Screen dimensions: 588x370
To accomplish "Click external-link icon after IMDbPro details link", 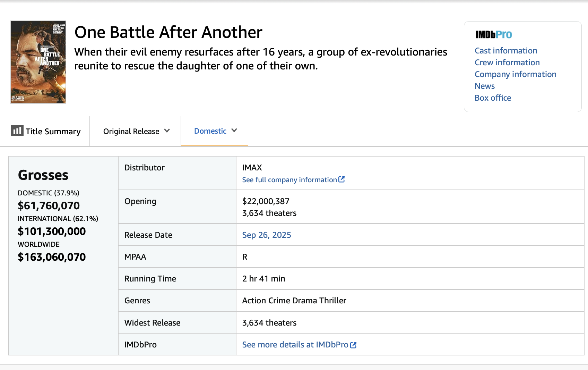I will pyautogui.click(x=353, y=345).
